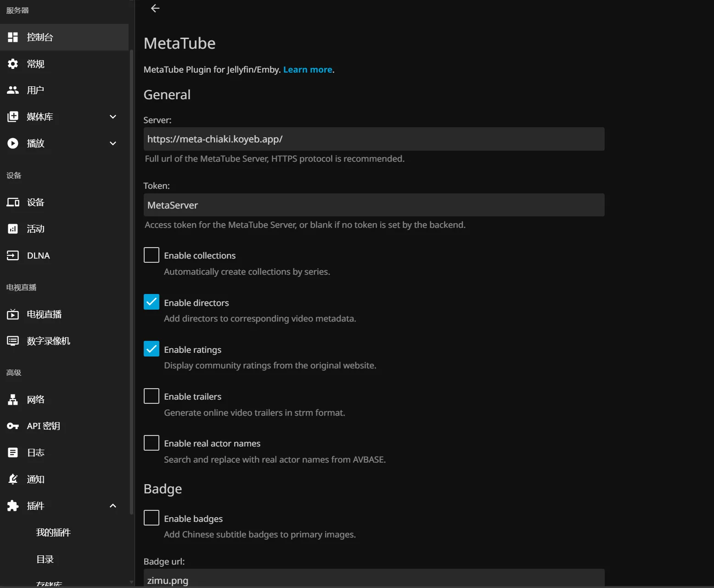714x588 pixels.
Task: Click the 设备 devices icon
Action: (x=13, y=202)
